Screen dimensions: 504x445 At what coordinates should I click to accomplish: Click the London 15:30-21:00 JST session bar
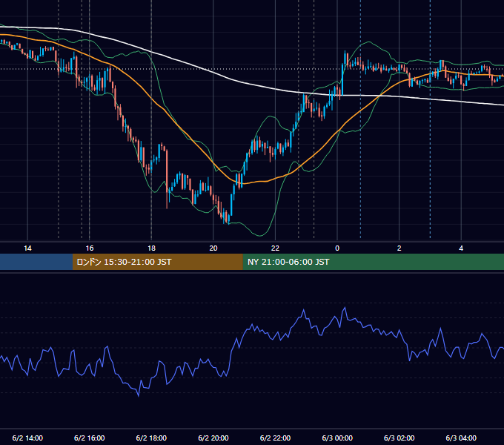(157, 262)
